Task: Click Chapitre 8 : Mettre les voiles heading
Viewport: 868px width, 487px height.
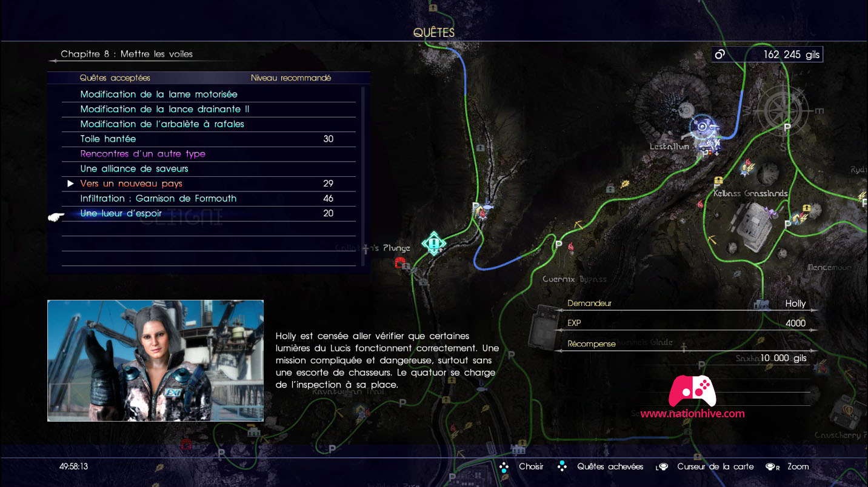Action: [127, 54]
